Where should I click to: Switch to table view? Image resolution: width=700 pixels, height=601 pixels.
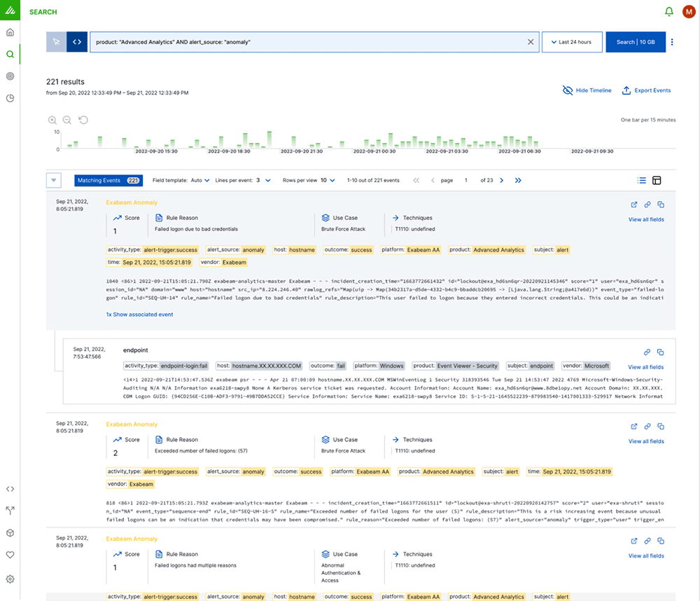click(657, 181)
